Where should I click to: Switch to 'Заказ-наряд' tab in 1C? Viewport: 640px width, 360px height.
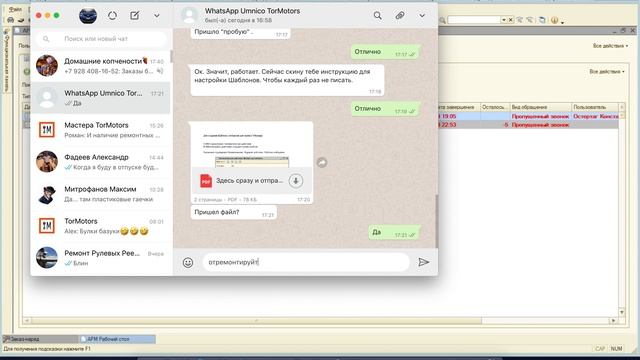(x=40, y=339)
